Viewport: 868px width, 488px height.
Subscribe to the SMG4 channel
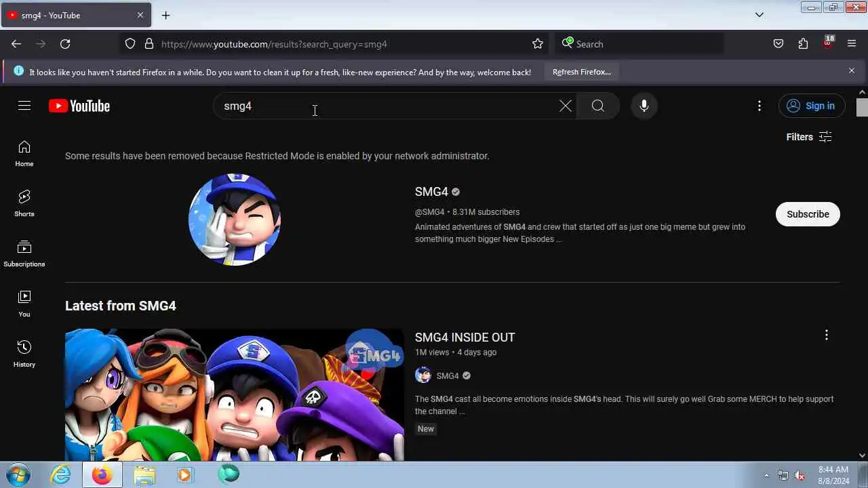click(x=808, y=214)
